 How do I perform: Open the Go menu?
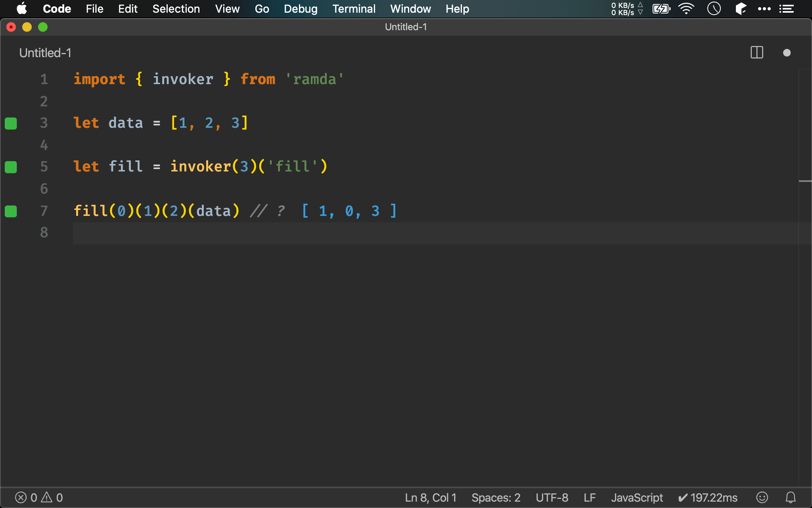point(262,9)
